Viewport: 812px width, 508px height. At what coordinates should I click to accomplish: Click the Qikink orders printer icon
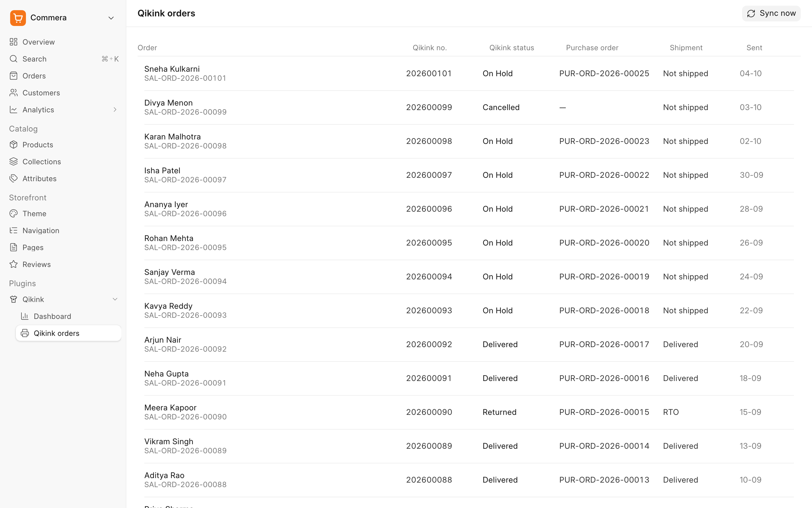coord(25,333)
